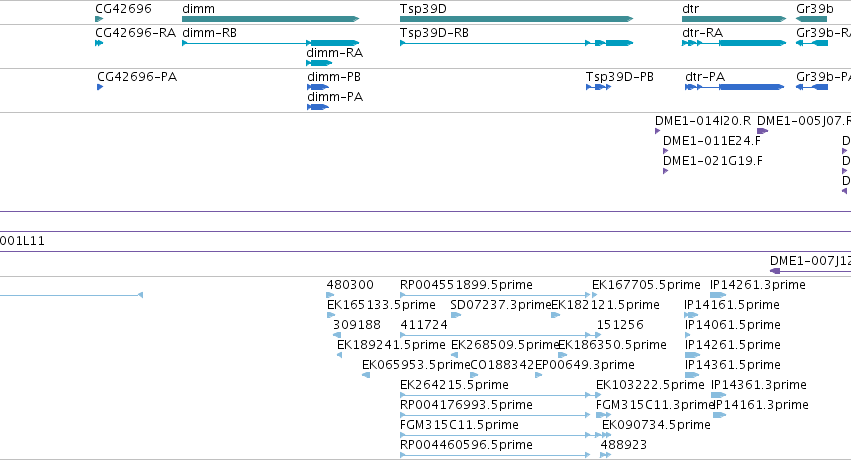Select EST IP14261.3prime
851x460 pixels.
pos(758,285)
